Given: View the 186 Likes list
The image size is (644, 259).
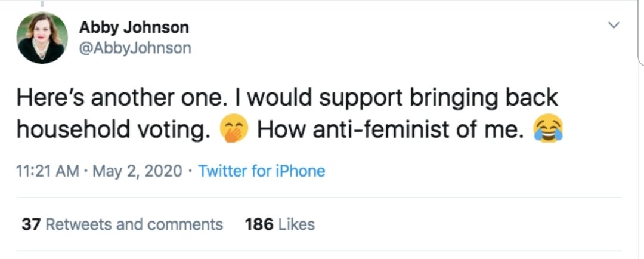Looking at the screenshot, I should click(x=280, y=224).
